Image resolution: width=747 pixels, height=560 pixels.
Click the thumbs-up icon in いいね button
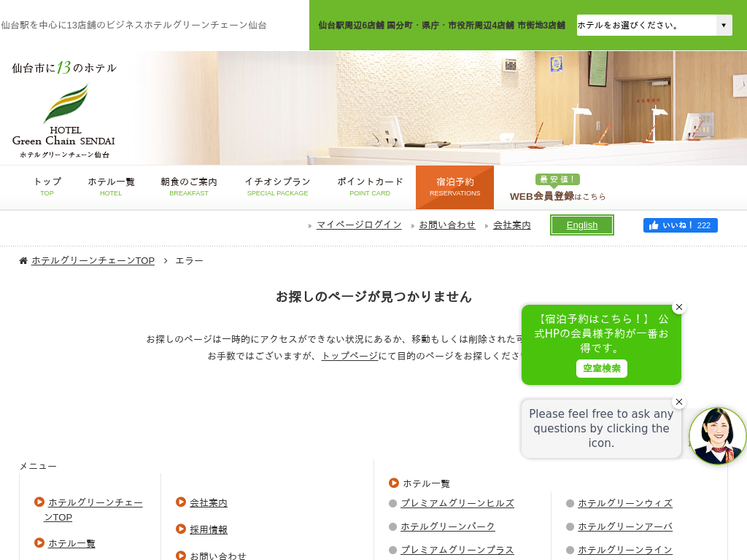653,225
